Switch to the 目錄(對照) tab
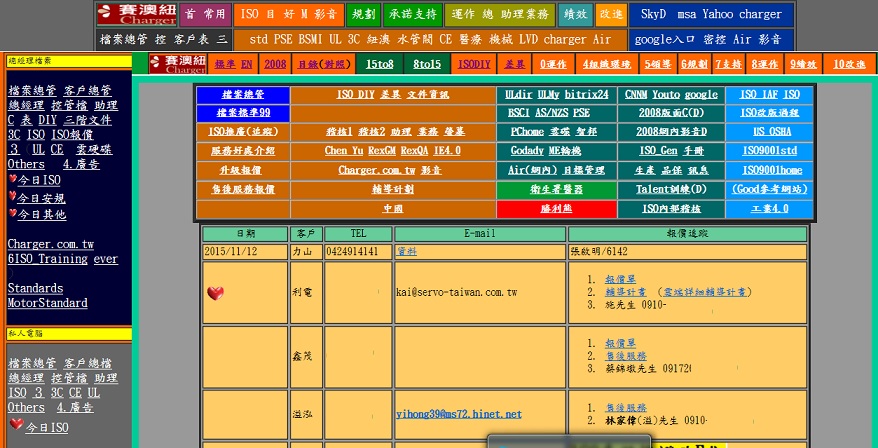 [x=324, y=64]
